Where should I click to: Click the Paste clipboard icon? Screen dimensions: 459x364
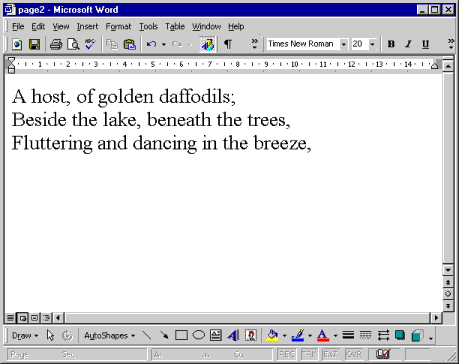tap(130, 44)
